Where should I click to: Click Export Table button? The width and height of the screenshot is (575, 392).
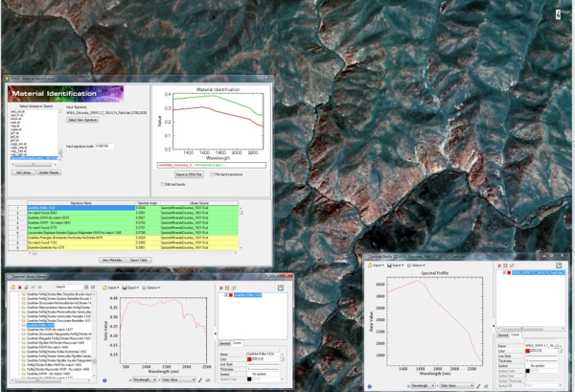139,260
